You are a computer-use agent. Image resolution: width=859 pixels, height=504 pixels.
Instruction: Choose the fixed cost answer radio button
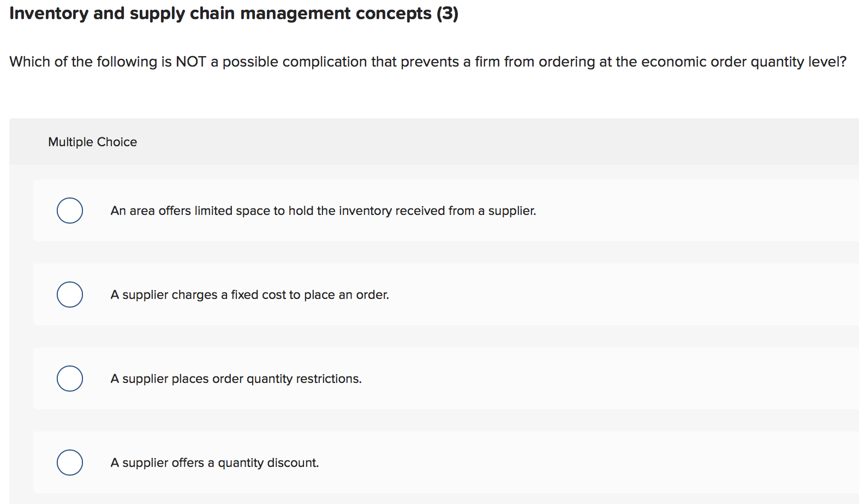point(69,295)
